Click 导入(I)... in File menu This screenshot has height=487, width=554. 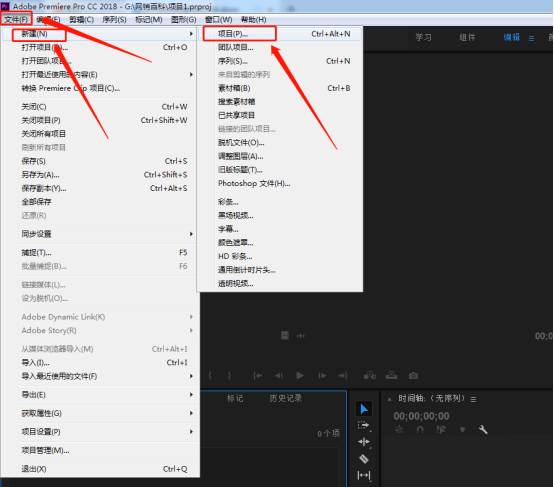[99, 363]
